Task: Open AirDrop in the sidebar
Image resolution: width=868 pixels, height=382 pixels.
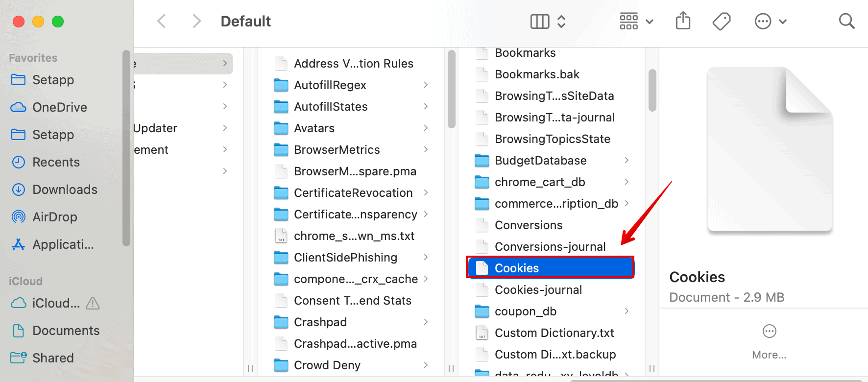Action: [x=54, y=217]
